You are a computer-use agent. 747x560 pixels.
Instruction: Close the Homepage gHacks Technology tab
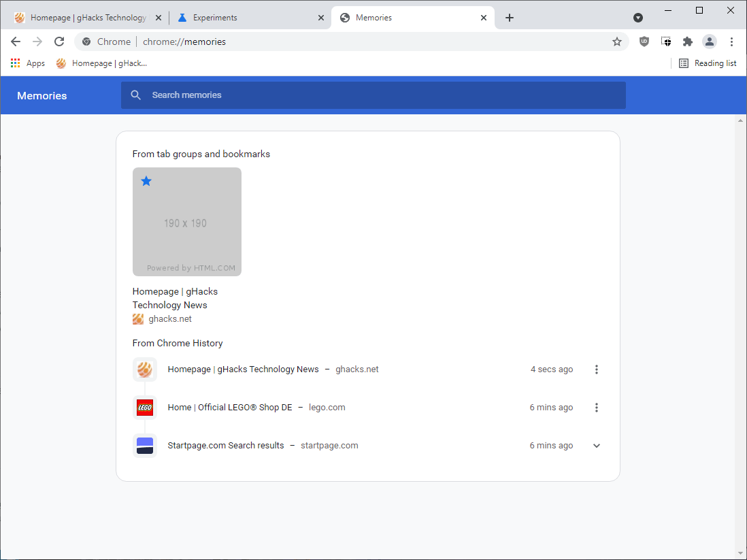coord(159,18)
